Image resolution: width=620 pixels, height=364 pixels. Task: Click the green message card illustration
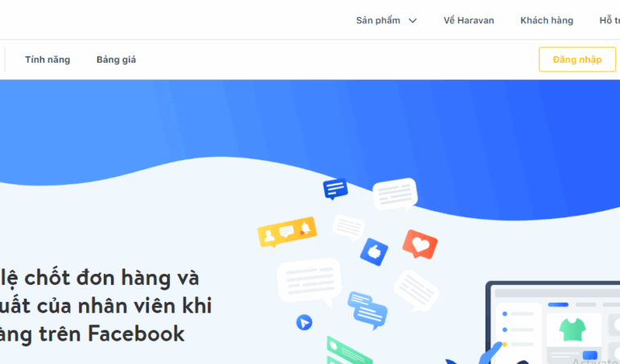point(349,350)
